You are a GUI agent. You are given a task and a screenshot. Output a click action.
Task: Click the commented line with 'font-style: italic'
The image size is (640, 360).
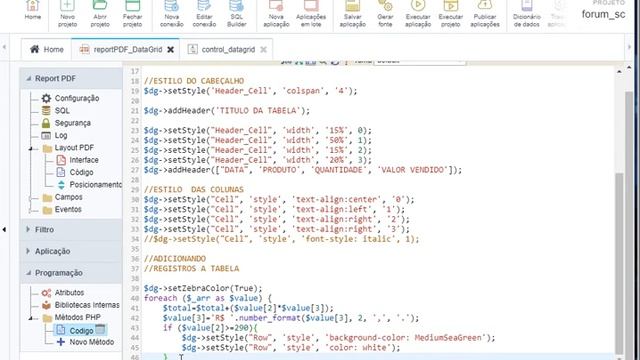pyautogui.click(x=281, y=239)
